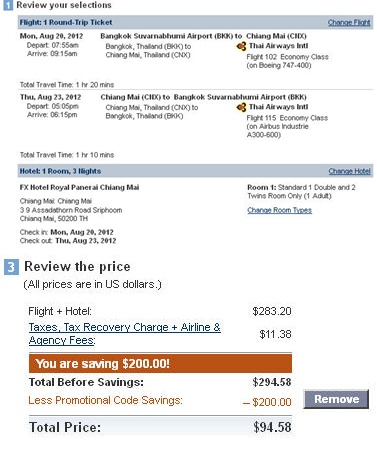The image size is (377, 461).
Task: Click the Hotel: 1 Room, 3 Nights header
Action: 60,171
